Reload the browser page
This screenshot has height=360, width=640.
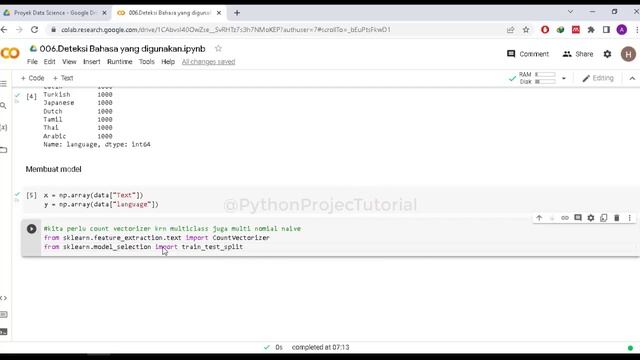tap(35, 29)
